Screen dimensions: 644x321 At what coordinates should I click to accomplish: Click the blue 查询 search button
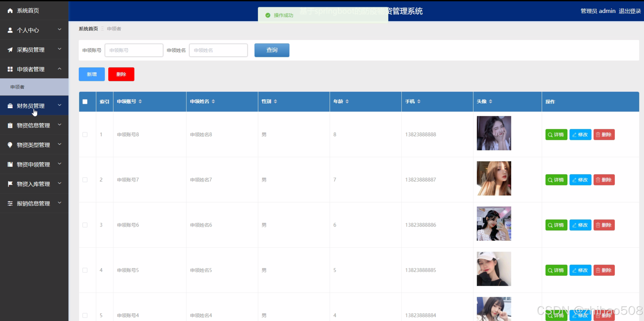pos(272,50)
